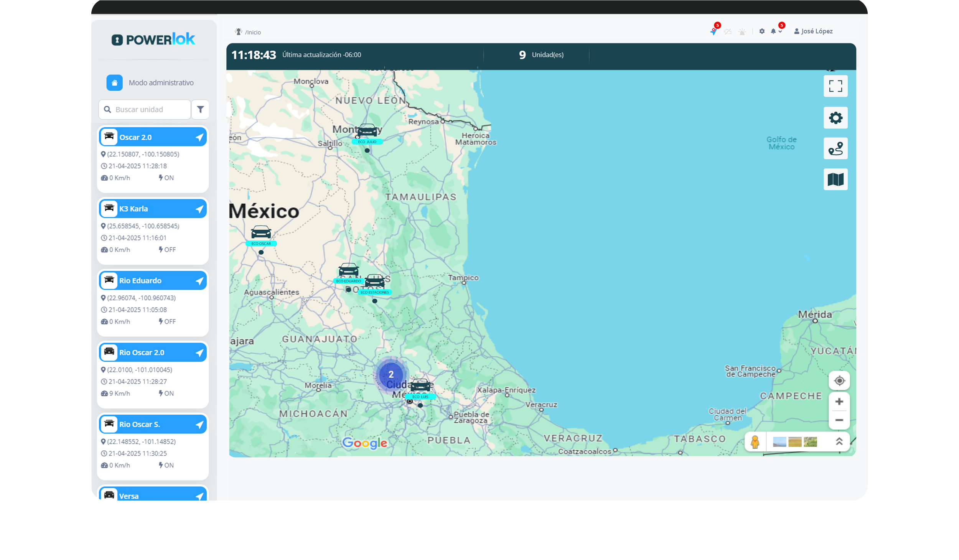
Task: Click the crossed-out engine icon in header
Action: click(x=728, y=31)
